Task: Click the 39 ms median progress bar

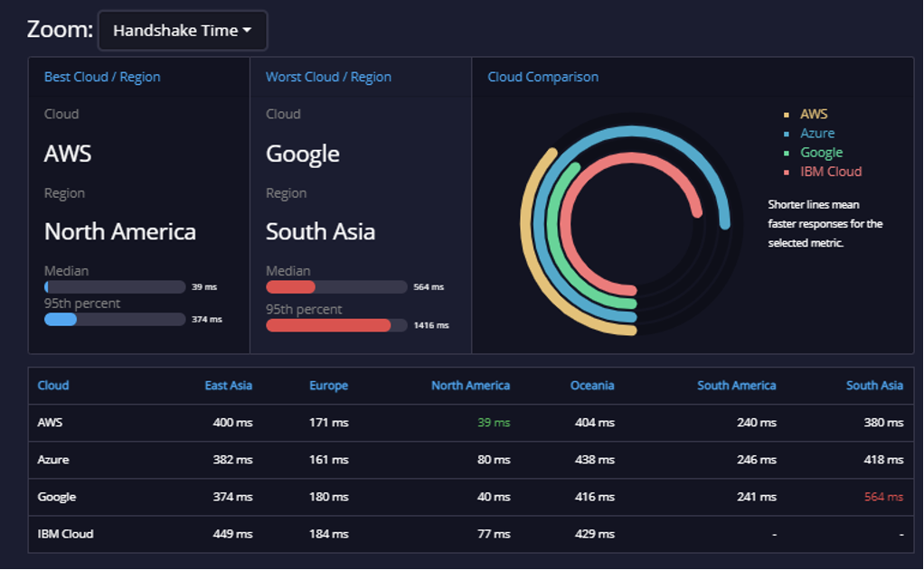Action: click(115, 286)
